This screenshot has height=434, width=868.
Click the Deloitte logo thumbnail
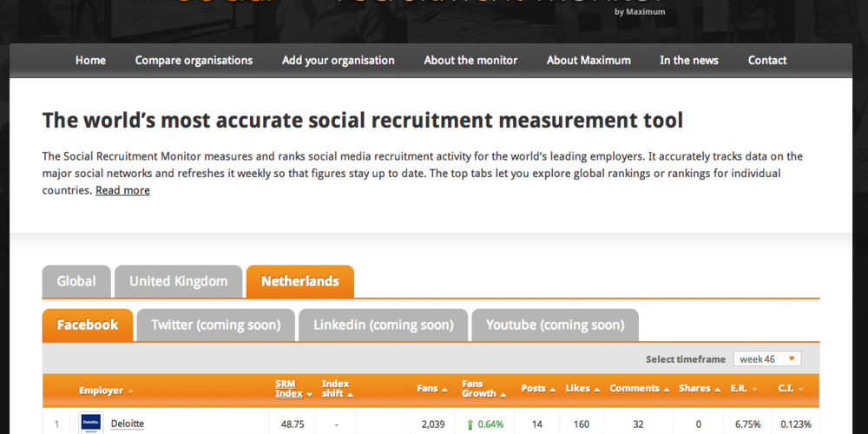pos(91,424)
